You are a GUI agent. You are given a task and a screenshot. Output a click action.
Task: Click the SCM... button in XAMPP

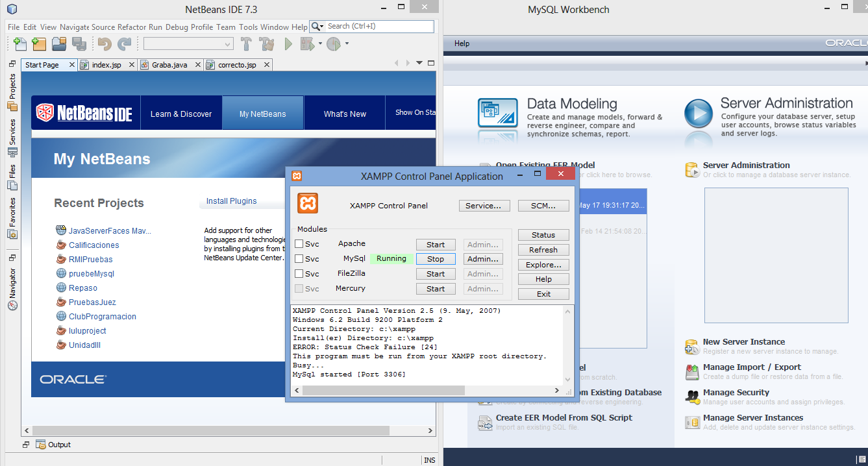click(x=543, y=206)
